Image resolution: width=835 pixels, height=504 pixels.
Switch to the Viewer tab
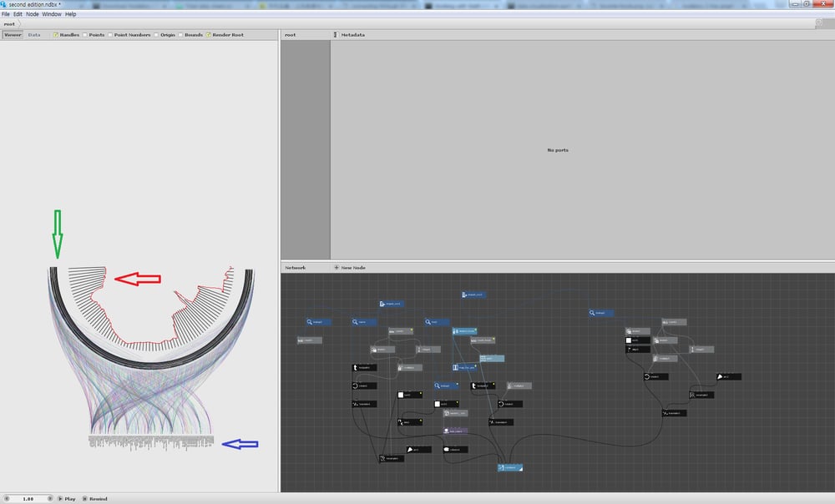pos(13,35)
